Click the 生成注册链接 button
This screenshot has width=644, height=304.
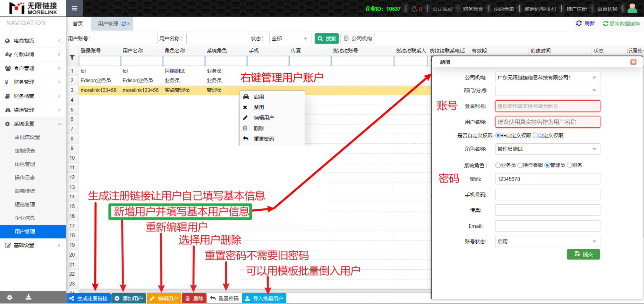pos(89,298)
